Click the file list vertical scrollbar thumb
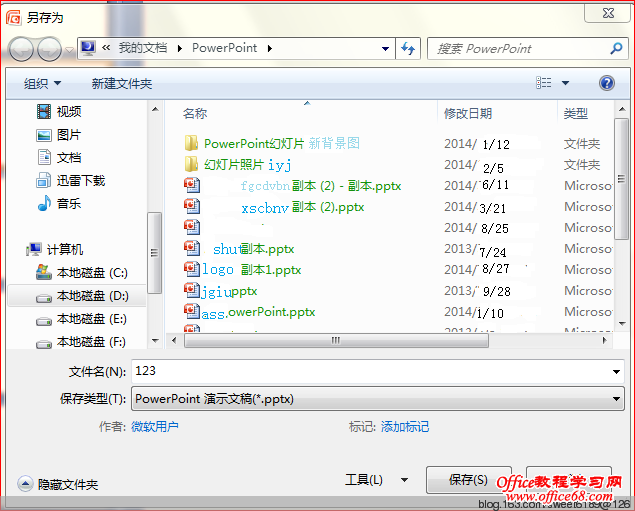Screen dimensions: 635x511 [622, 179]
